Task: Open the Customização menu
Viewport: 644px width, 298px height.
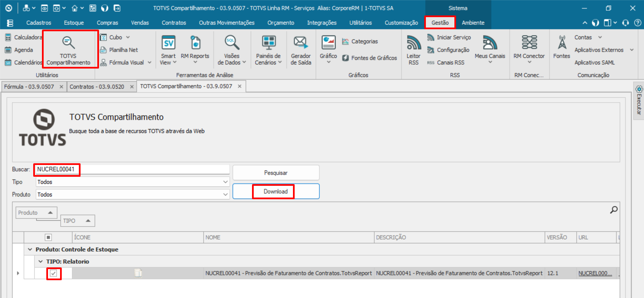Action: (x=401, y=23)
